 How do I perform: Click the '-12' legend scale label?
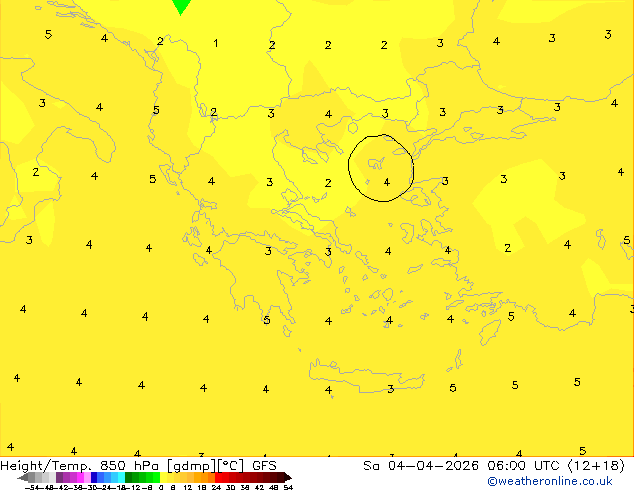135,487
